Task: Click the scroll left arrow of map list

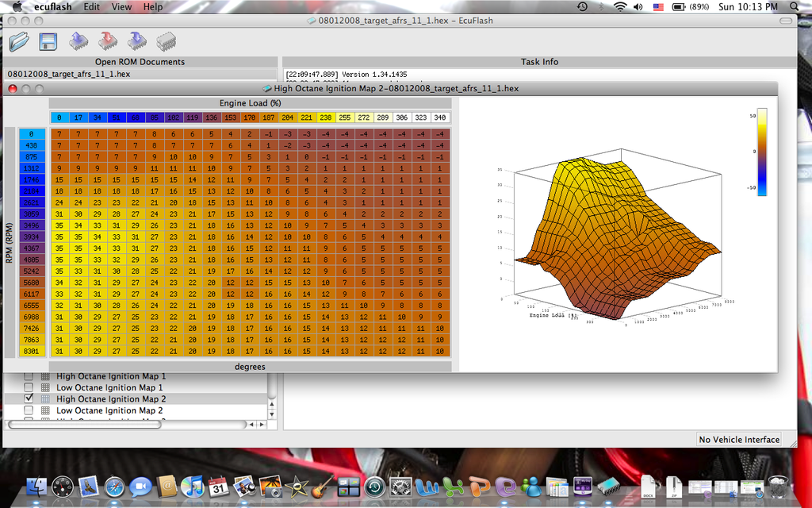Action: point(251,424)
